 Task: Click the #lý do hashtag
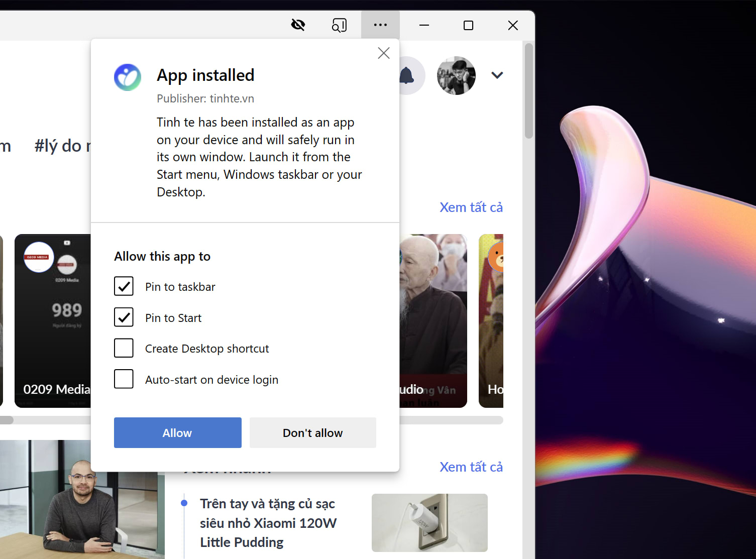coord(62,146)
